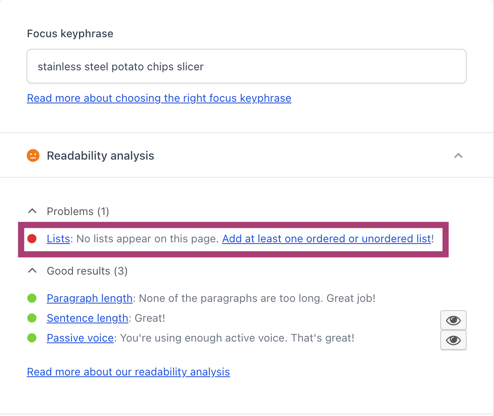Click the orange sad-face readability score icon
The height and width of the screenshot is (416, 494).
[x=33, y=156]
